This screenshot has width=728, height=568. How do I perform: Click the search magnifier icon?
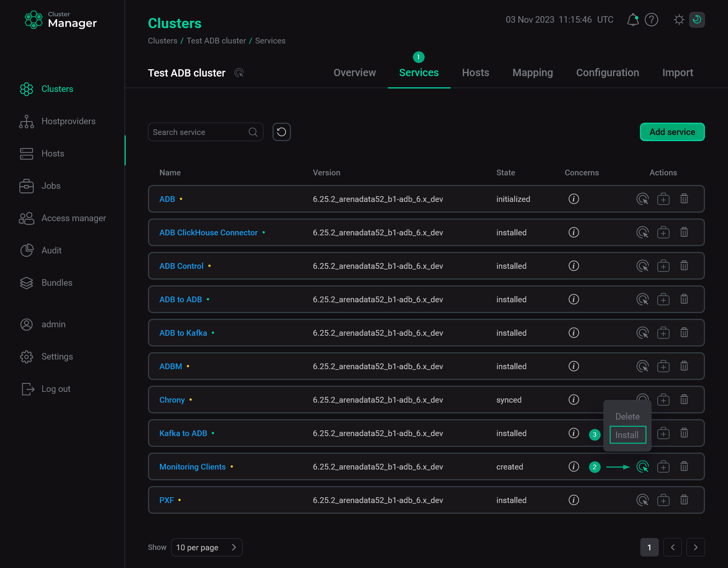coord(253,132)
